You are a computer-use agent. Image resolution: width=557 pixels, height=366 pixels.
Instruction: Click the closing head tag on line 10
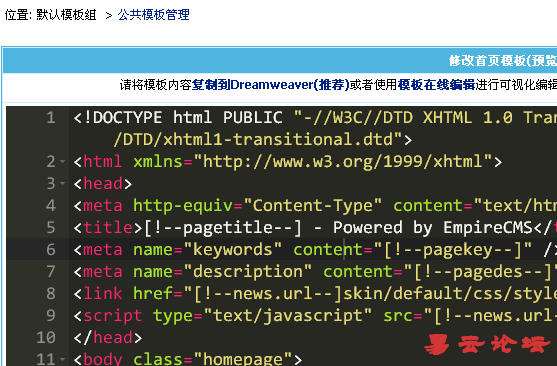108,338
